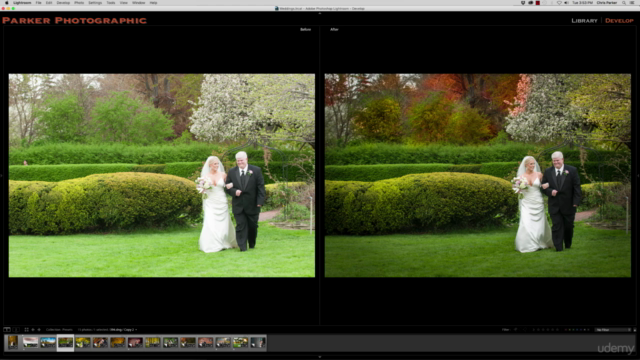
Task: Filter by purple color label
Action: pyautogui.click(x=581, y=330)
